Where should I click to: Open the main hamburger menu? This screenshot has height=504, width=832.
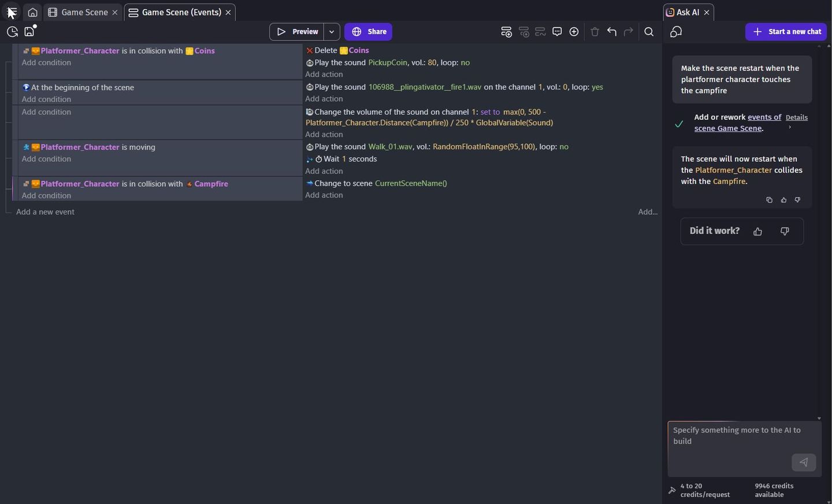click(x=12, y=12)
